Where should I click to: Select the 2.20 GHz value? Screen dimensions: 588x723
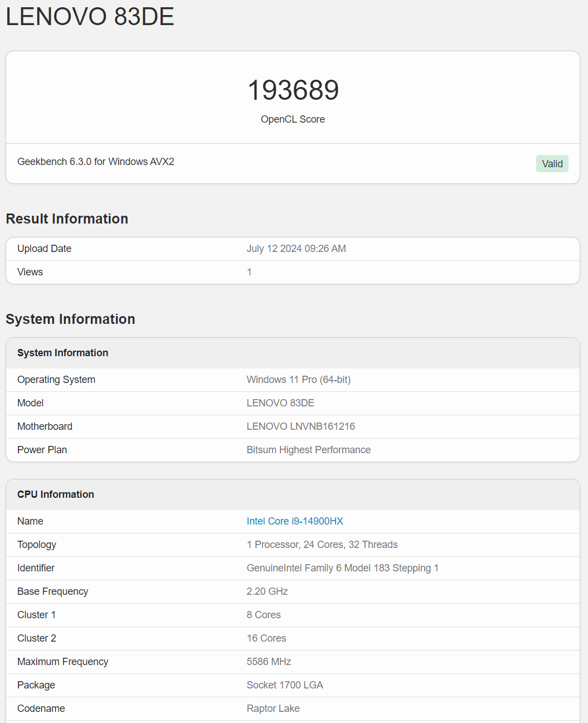267,591
